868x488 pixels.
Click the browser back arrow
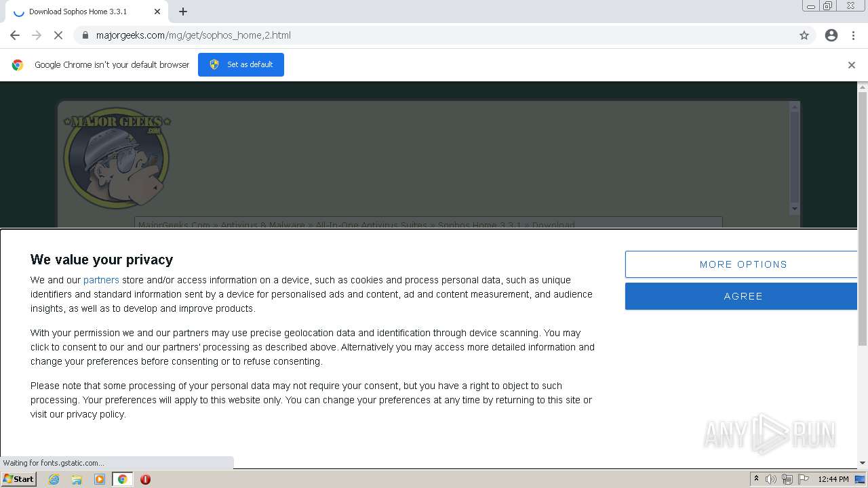click(15, 35)
